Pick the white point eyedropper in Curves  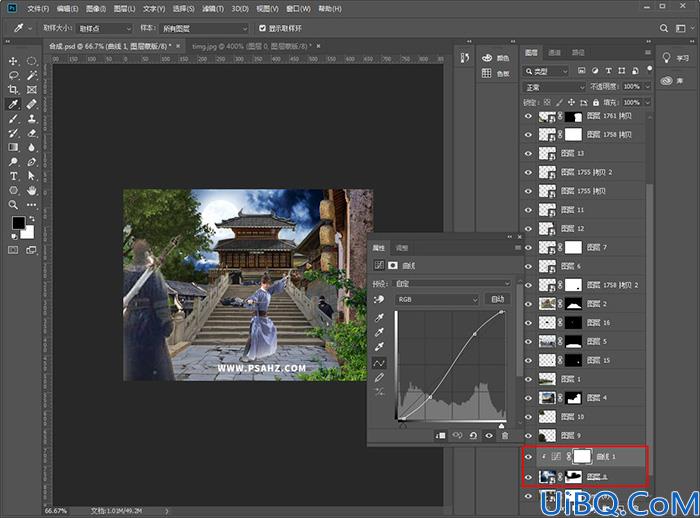tap(379, 347)
